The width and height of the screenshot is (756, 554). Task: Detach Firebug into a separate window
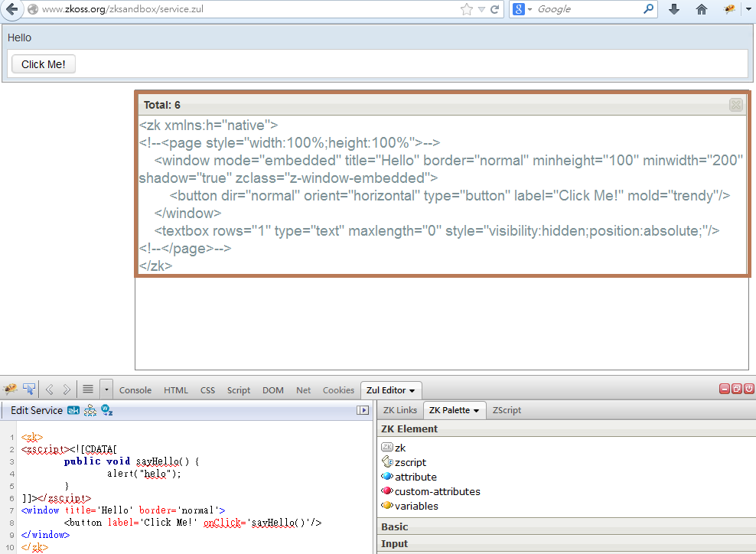tap(737, 389)
